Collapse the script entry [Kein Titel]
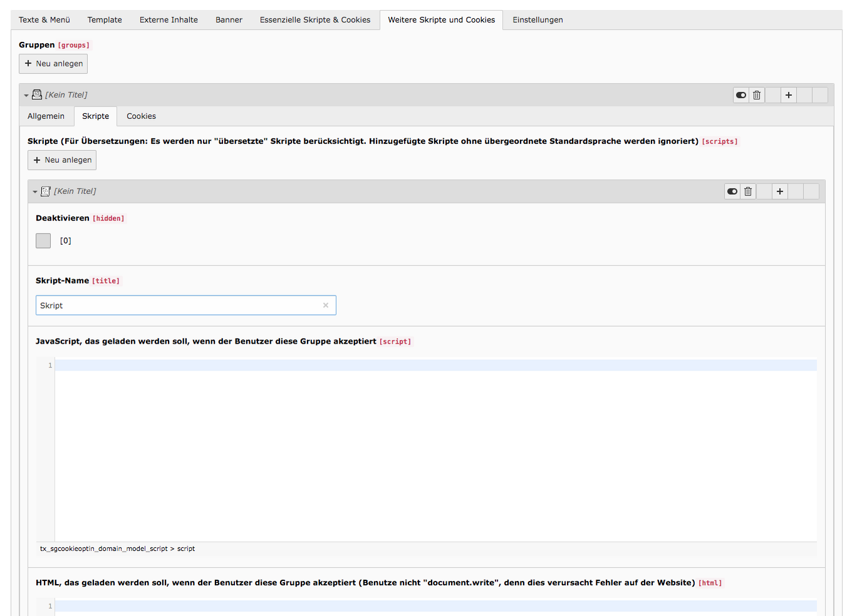This screenshot has height=616, width=852. click(36, 191)
